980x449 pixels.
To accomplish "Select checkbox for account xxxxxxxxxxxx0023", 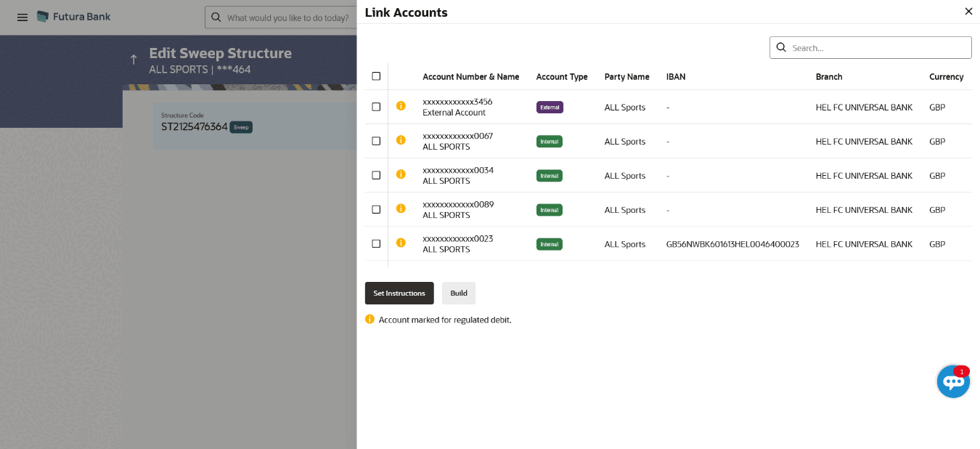I will click(376, 243).
